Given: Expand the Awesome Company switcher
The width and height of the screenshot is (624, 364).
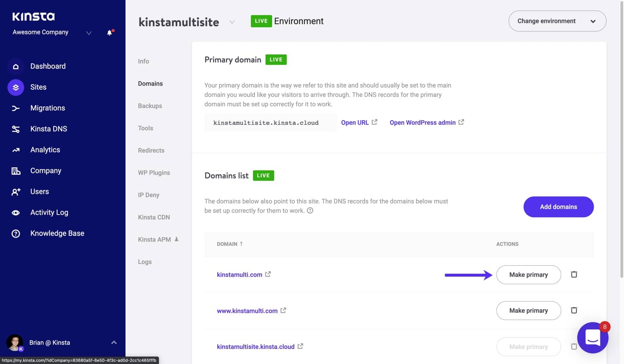Looking at the screenshot, I should (x=89, y=33).
